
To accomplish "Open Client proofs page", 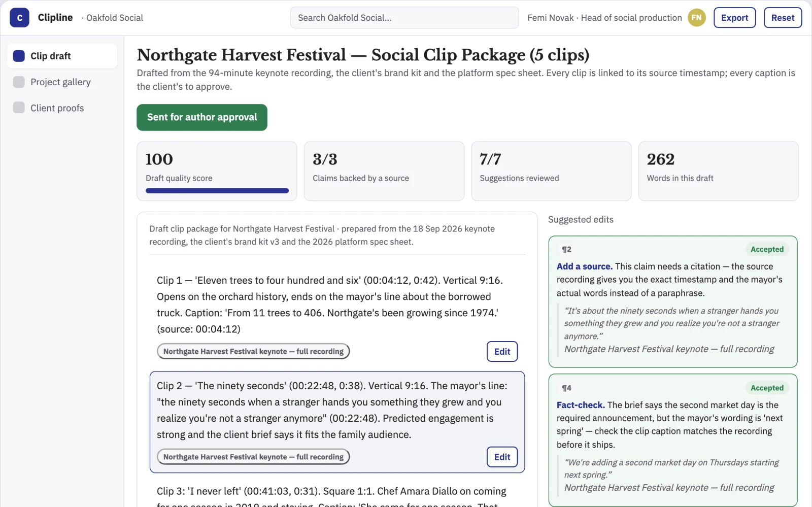I will coord(62,108).
